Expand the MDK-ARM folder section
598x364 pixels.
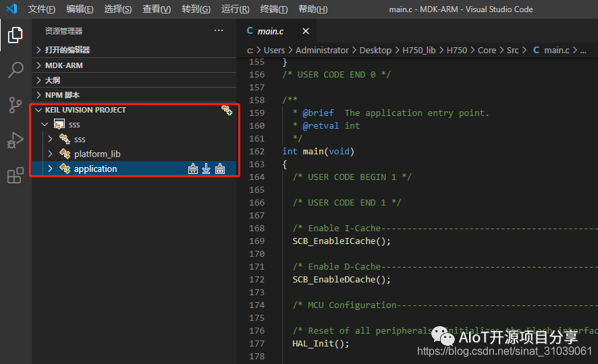click(x=38, y=65)
